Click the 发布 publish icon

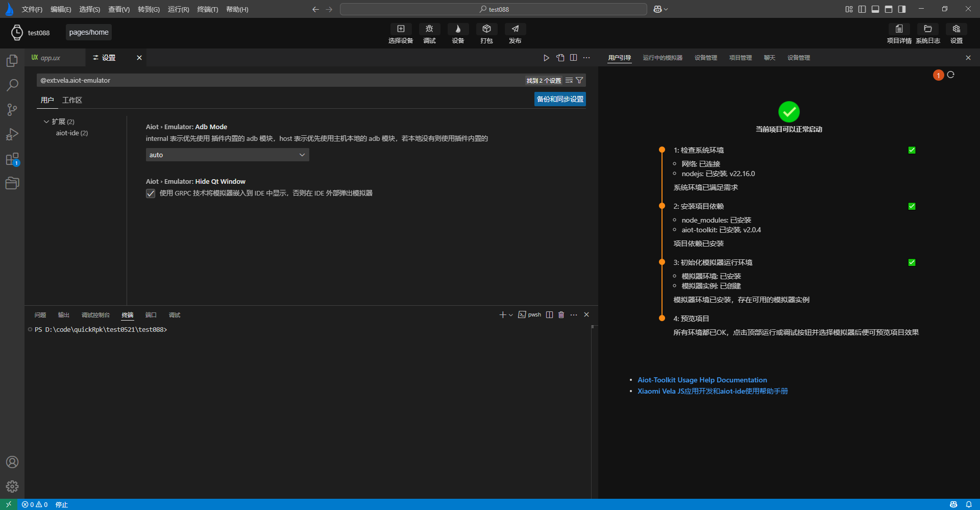515,29
